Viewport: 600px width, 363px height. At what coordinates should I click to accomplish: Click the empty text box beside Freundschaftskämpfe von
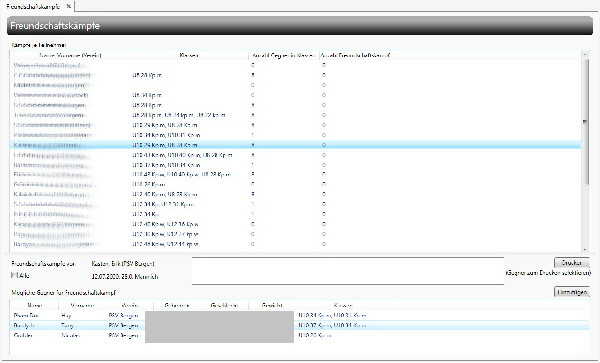(x=347, y=271)
